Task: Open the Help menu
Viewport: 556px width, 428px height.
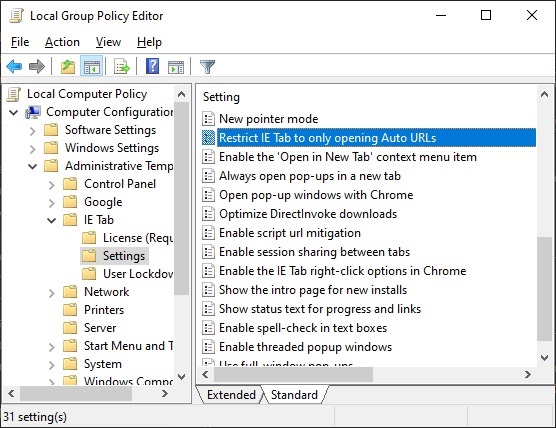Action: point(149,42)
